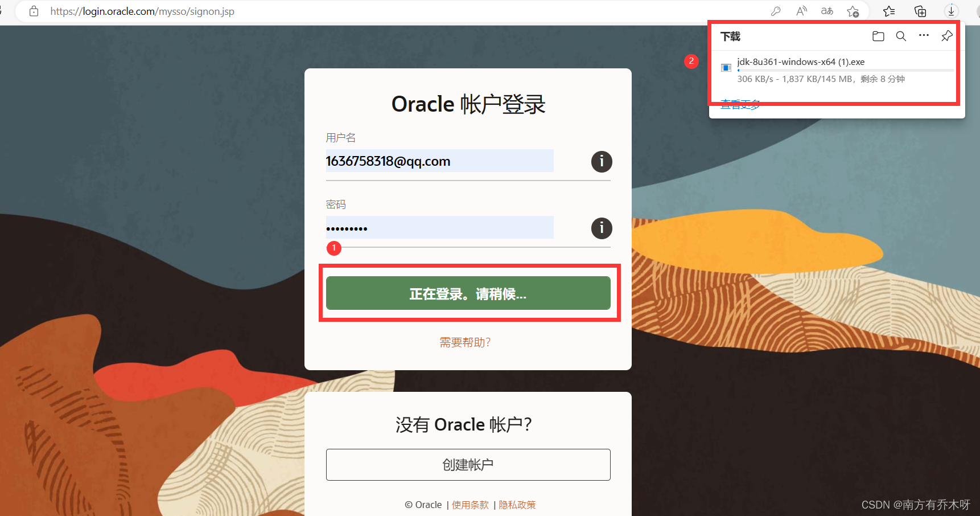Open downloads folder from the Downloads panel
Image resolution: width=980 pixels, height=516 pixels.
click(x=878, y=36)
